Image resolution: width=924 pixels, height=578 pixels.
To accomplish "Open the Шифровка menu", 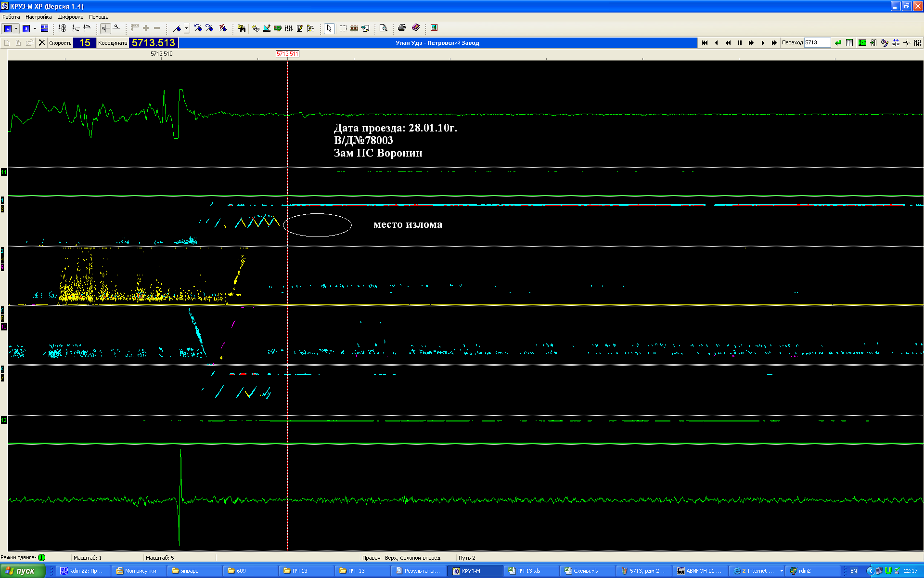I will click(70, 17).
